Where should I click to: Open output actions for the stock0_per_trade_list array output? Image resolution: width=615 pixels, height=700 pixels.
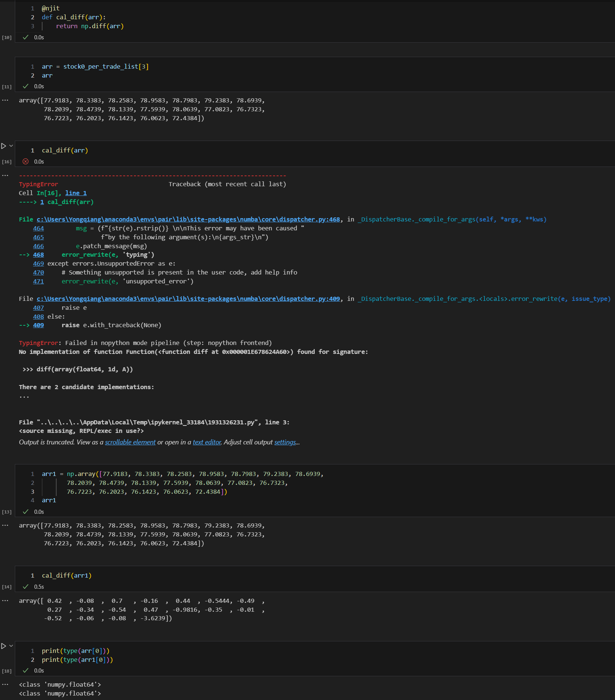coord(5,100)
